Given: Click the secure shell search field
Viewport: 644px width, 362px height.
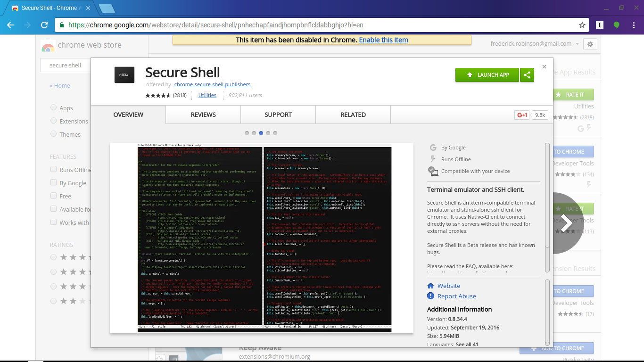Looking at the screenshot, I should [66, 65].
